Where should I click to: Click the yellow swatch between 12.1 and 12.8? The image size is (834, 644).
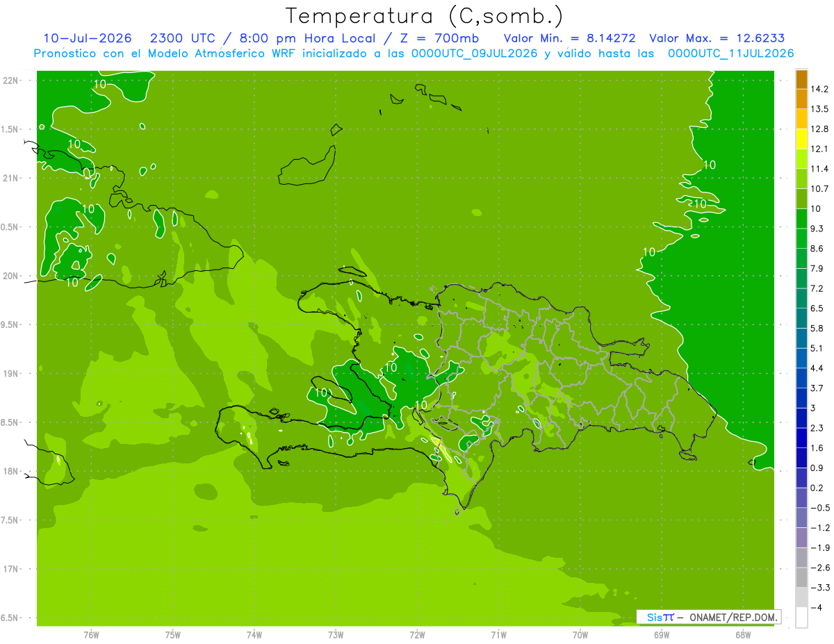pos(801,139)
